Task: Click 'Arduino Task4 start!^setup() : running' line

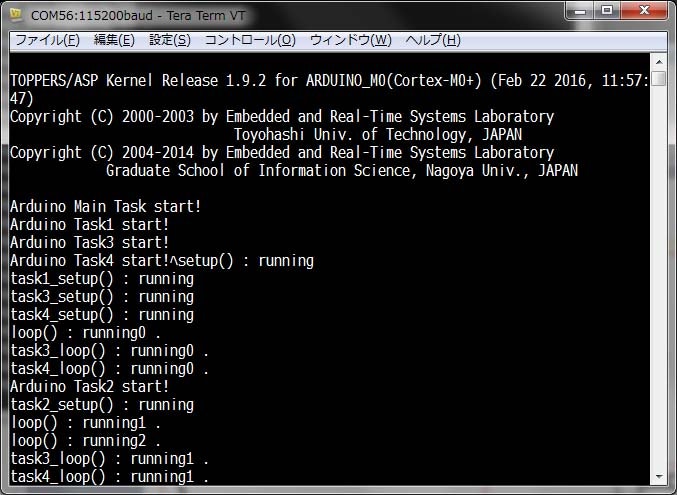Action: tap(162, 260)
